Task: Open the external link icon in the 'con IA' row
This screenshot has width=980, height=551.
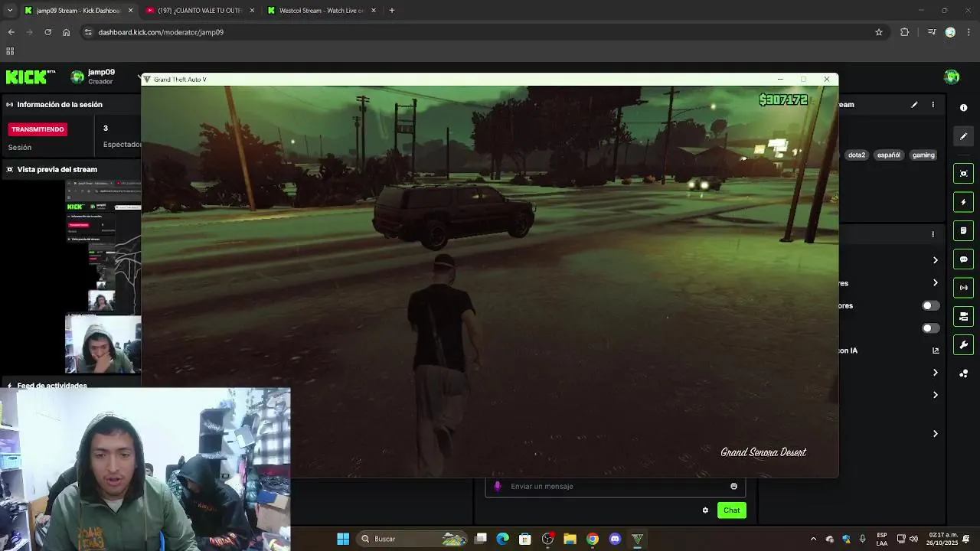Action: click(935, 350)
